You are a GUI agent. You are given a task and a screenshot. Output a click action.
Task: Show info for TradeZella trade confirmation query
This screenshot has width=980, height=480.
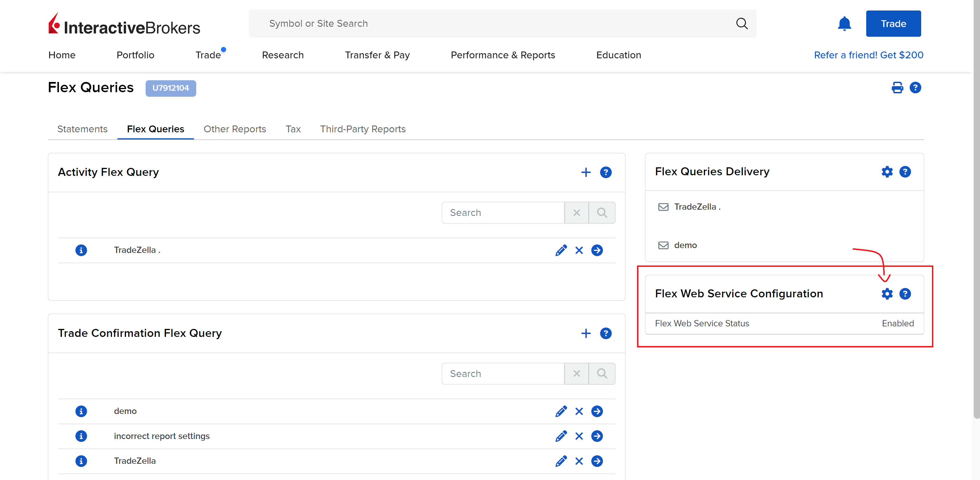point(81,461)
